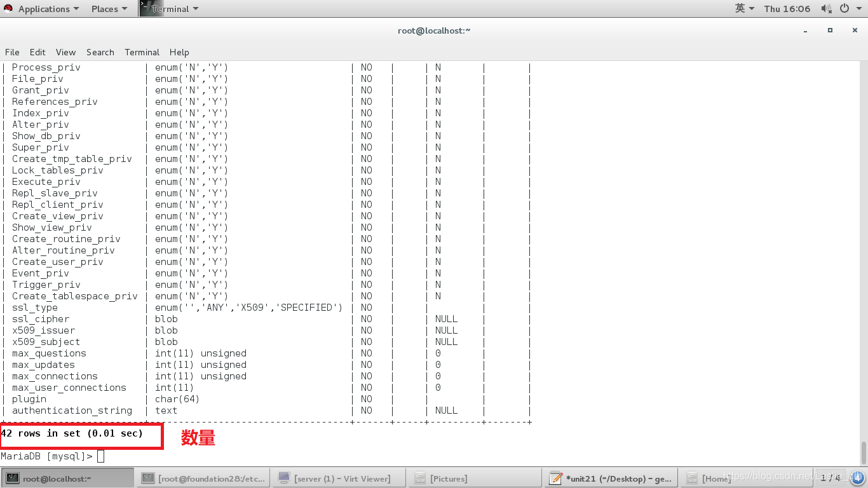868x488 pixels.
Task: Click the Create_tmp_table_priv field name
Action: (72, 159)
